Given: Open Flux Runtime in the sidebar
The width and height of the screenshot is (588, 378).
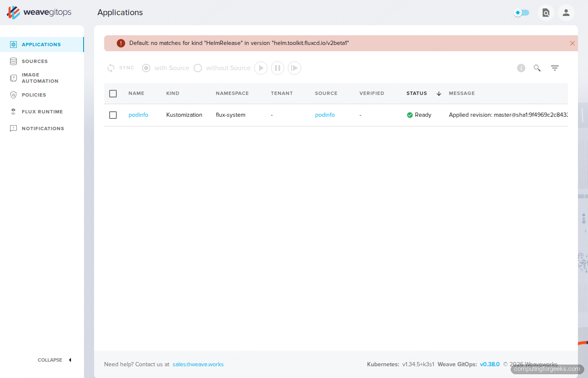Looking at the screenshot, I should 42,112.
